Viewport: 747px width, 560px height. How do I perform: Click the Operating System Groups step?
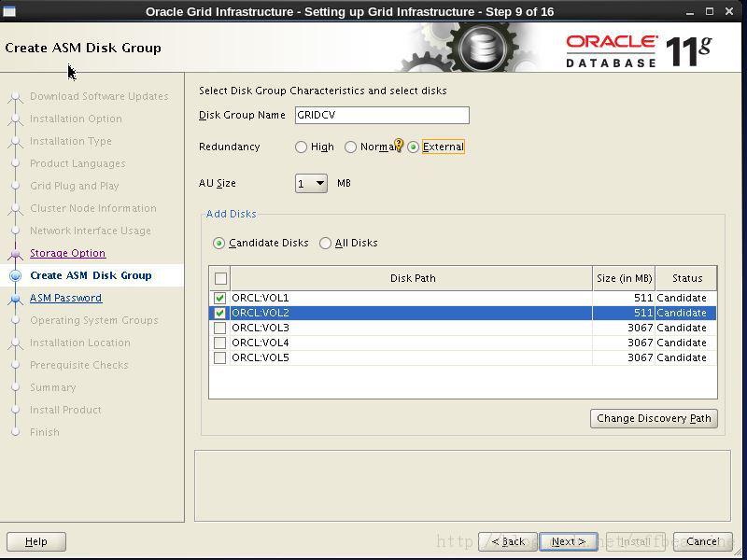94,320
